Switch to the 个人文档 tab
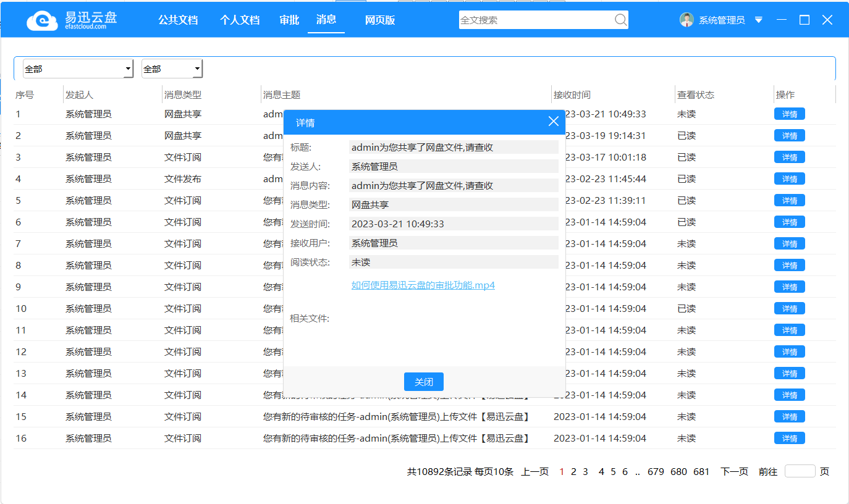The height and width of the screenshot is (504, 849). [240, 20]
